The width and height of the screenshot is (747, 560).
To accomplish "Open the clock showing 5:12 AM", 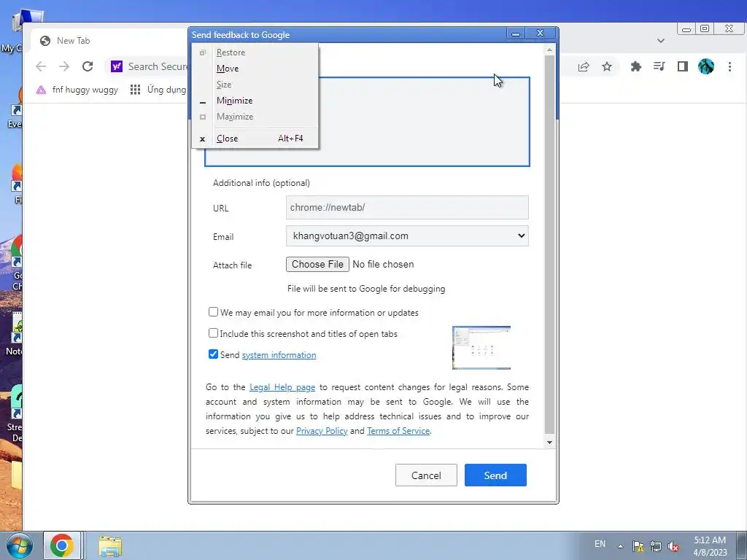I will [x=710, y=546].
